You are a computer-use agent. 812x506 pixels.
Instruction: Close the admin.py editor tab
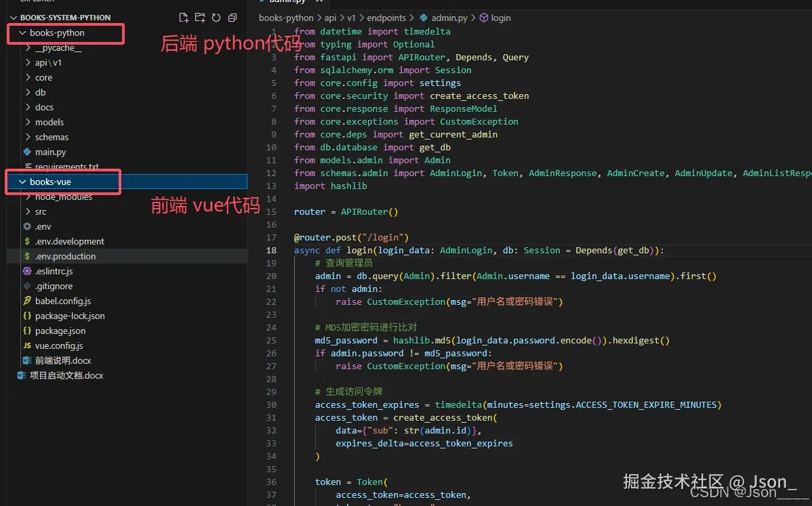click(319, 1)
